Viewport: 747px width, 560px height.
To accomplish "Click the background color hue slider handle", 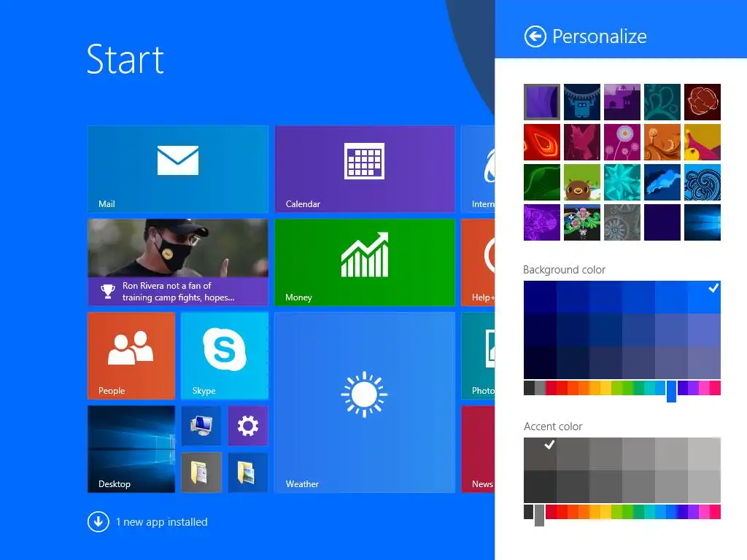I will 671,392.
